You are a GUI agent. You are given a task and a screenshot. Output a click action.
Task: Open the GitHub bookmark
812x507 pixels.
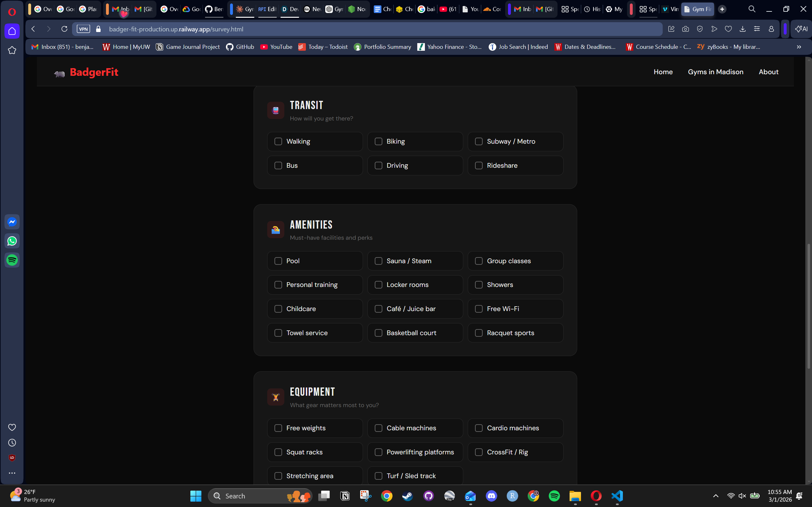(x=240, y=47)
